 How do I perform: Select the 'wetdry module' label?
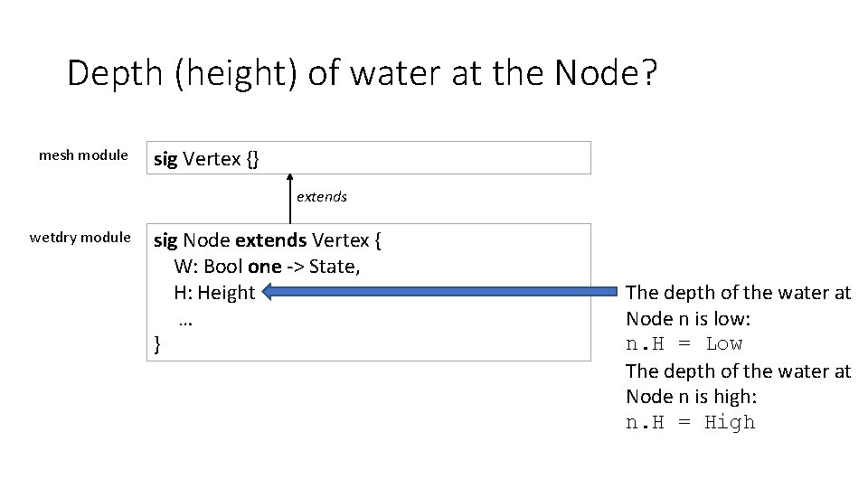(80, 238)
